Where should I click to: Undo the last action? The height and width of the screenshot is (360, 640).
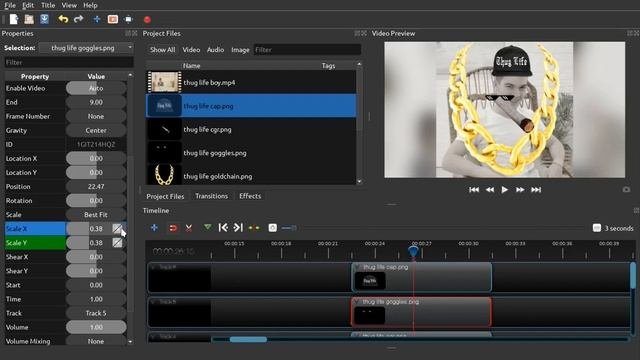coord(63,19)
